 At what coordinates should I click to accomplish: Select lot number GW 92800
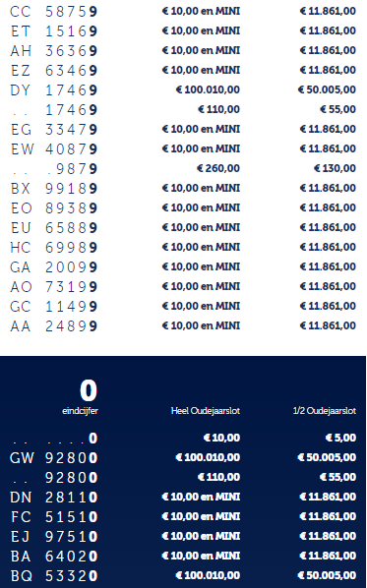pyautogui.click(x=54, y=458)
